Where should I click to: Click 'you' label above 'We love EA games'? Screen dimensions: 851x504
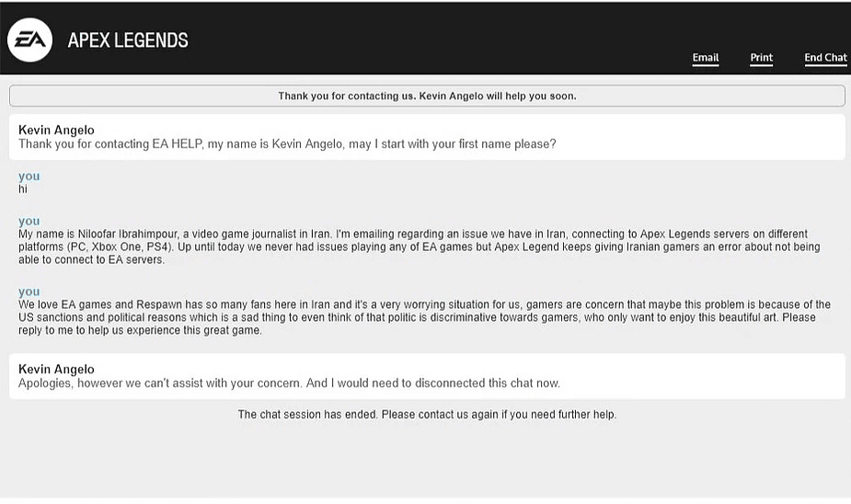pos(29,292)
